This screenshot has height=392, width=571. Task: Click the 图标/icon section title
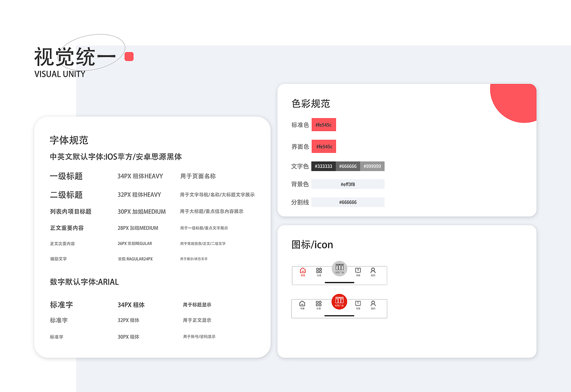pos(312,244)
